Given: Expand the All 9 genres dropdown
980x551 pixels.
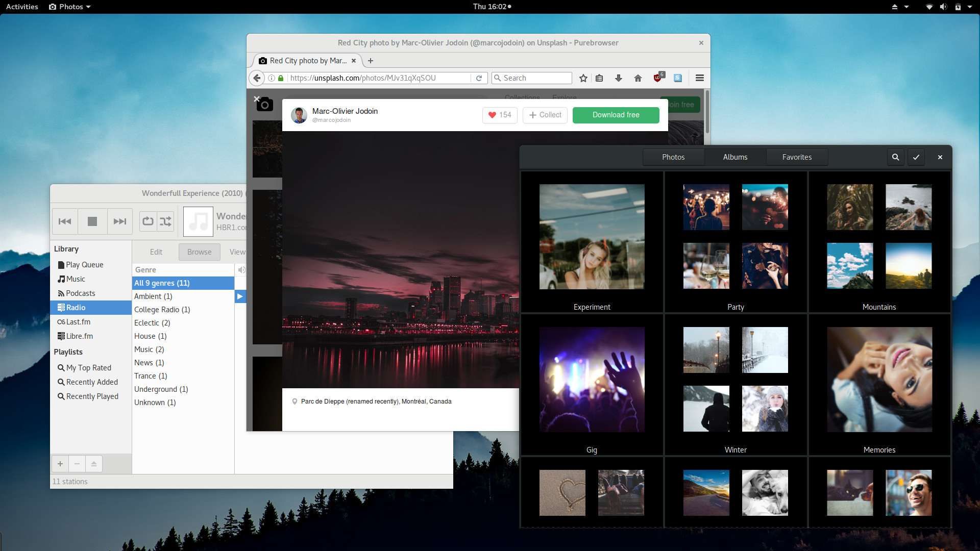Looking at the screenshot, I should coord(161,283).
